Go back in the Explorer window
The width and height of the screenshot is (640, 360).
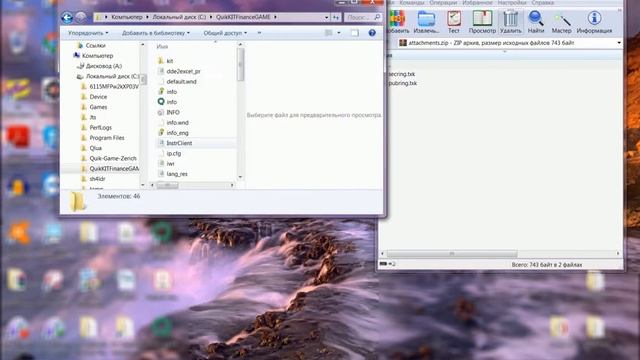(x=67, y=17)
